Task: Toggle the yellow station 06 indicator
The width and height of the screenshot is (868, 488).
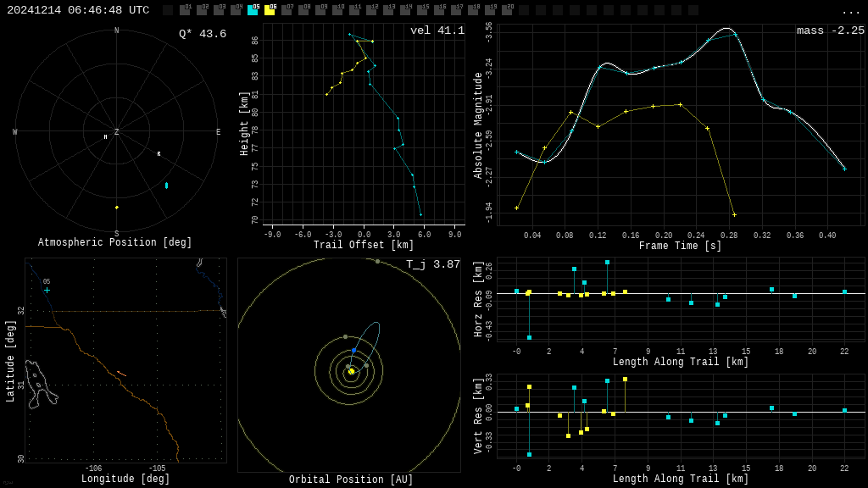Action: point(270,10)
